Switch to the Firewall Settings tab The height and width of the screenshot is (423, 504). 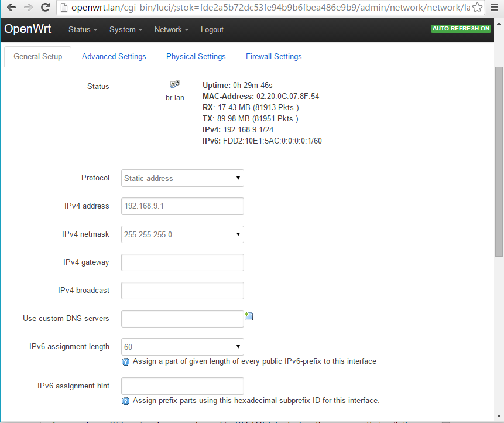(x=273, y=56)
